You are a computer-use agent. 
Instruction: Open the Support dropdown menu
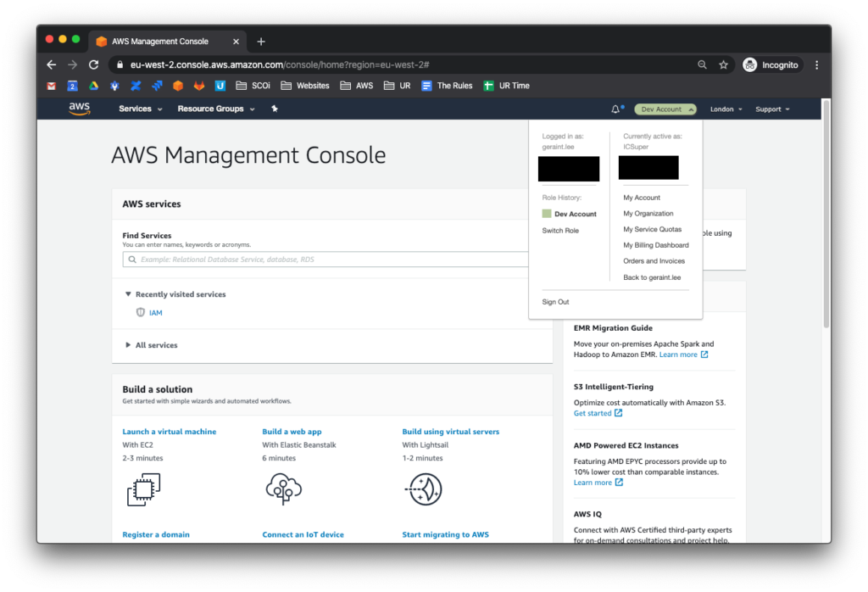772,109
